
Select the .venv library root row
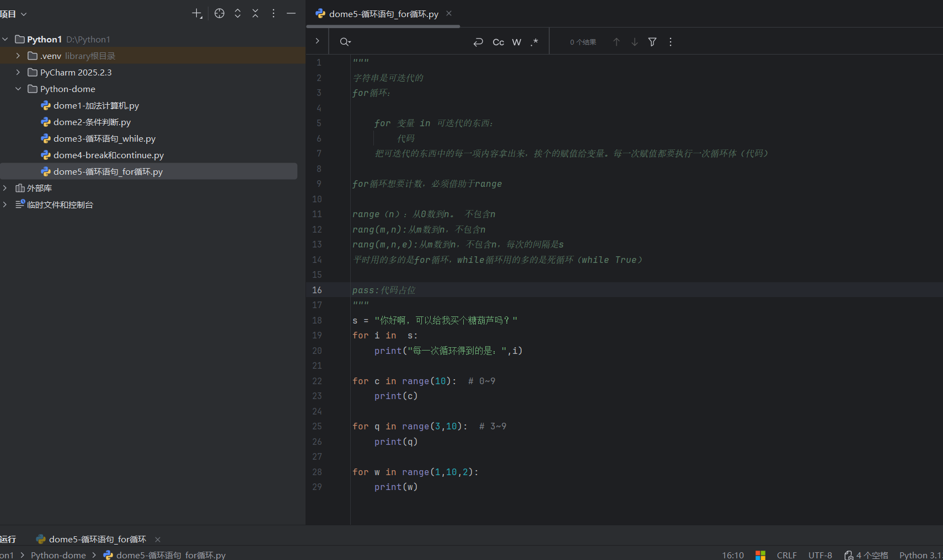pyautogui.click(x=153, y=56)
